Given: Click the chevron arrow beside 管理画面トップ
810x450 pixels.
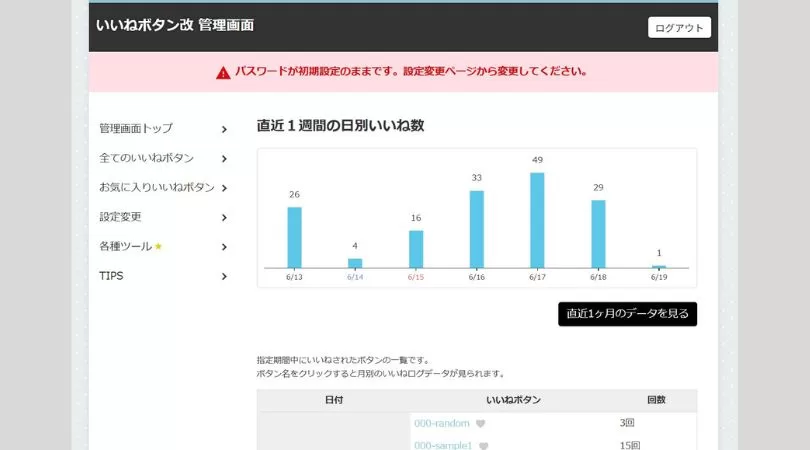Looking at the screenshot, I should 224,129.
